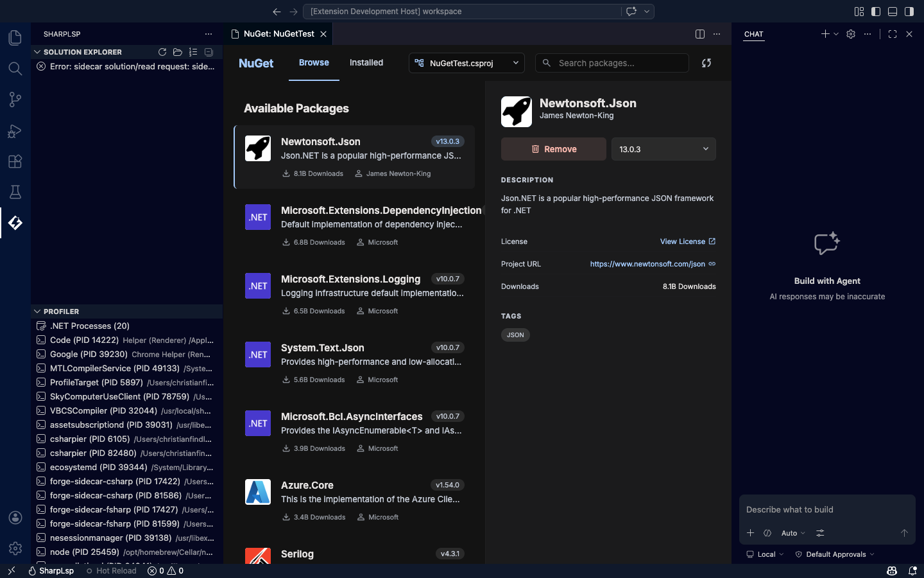Open the View License link
This screenshot has width=924, height=578.
tap(688, 241)
